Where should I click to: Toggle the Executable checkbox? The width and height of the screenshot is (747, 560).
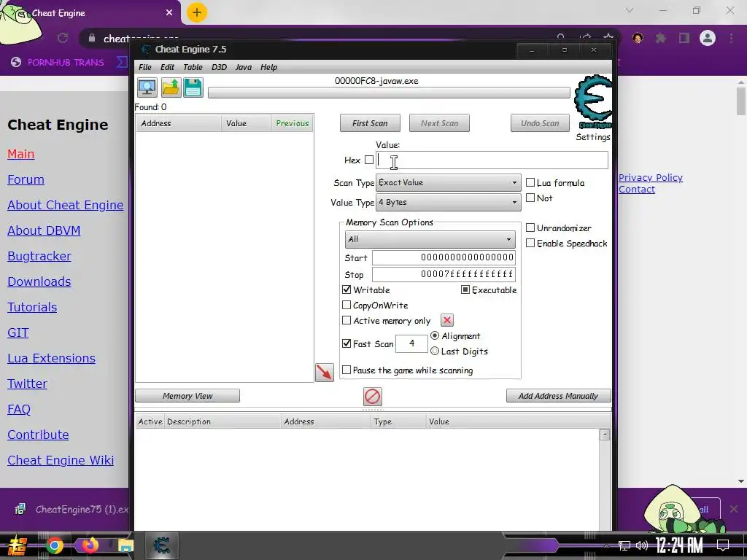coord(465,289)
